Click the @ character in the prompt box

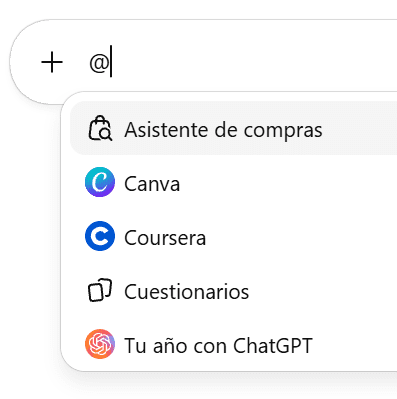point(99,63)
